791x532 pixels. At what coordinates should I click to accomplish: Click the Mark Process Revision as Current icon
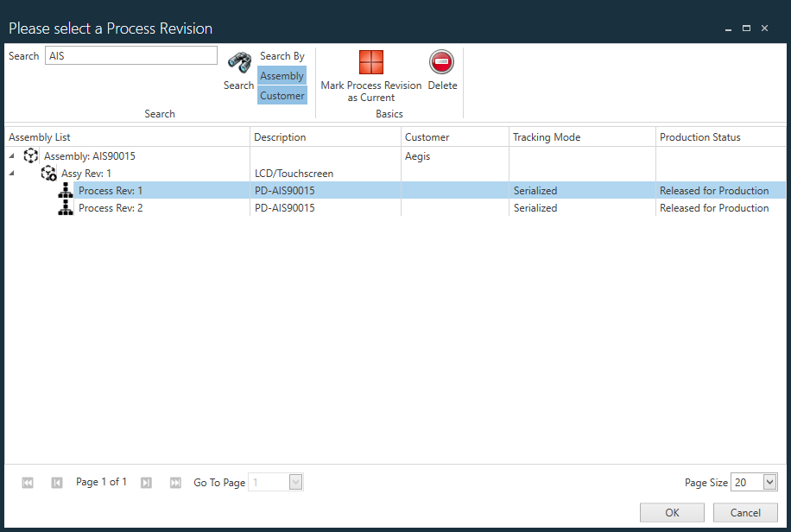click(x=370, y=62)
